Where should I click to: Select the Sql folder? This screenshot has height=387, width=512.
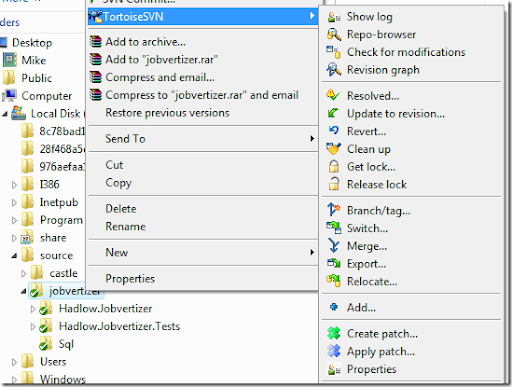tap(66, 344)
